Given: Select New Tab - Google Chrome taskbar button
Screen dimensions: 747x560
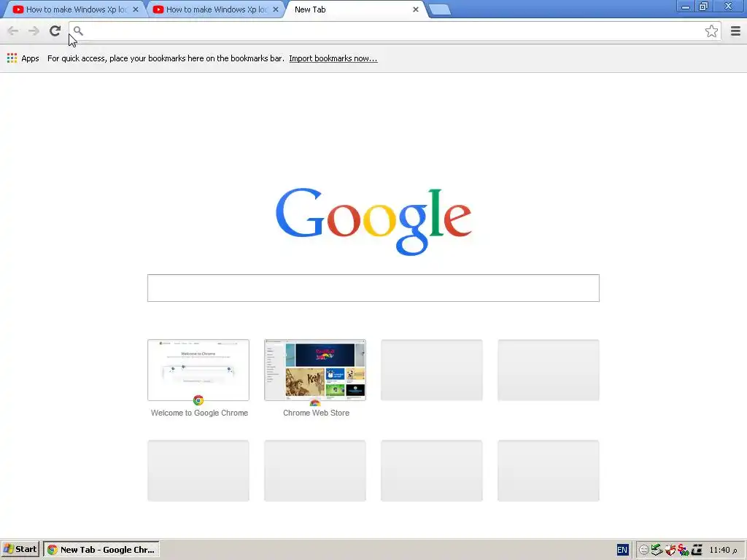Looking at the screenshot, I should tap(101, 550).
